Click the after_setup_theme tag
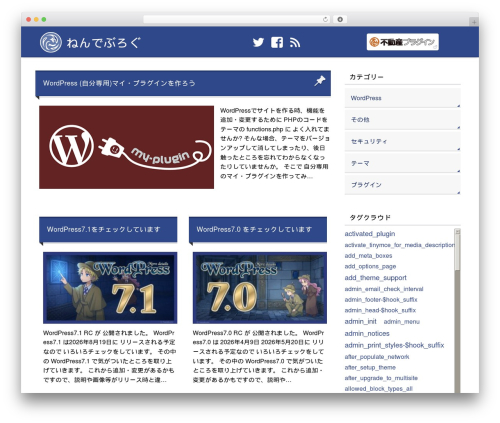The width and height of the screenshot is (500, 423). point(370,367)
